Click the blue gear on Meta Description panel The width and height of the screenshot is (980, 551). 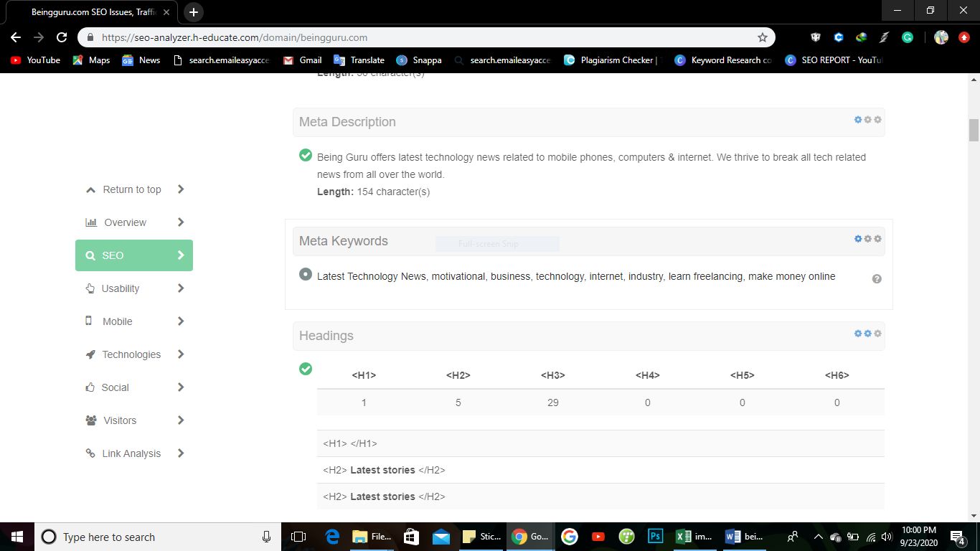click(x=858, y=120)
